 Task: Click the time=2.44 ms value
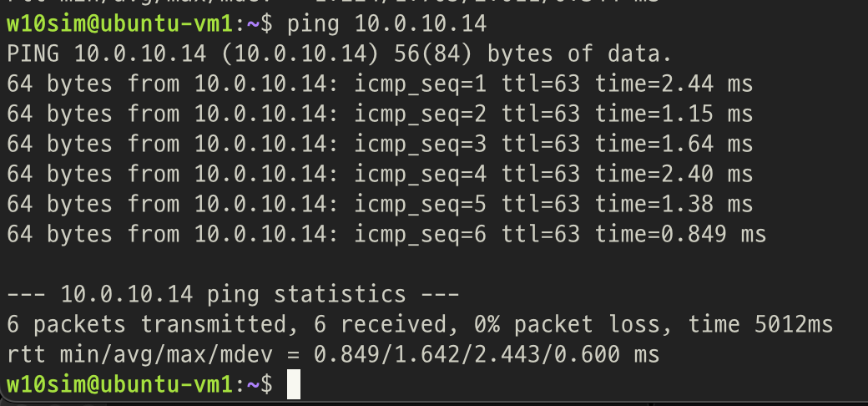[674, 84]
